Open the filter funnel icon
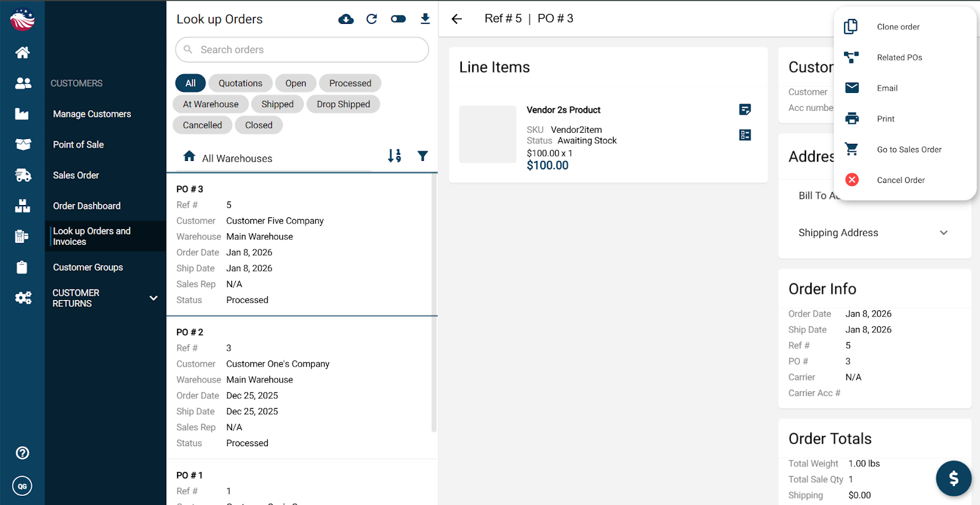The width and height of the screenshot is (980, 505). pyautogui.click(x=423, y=156)
